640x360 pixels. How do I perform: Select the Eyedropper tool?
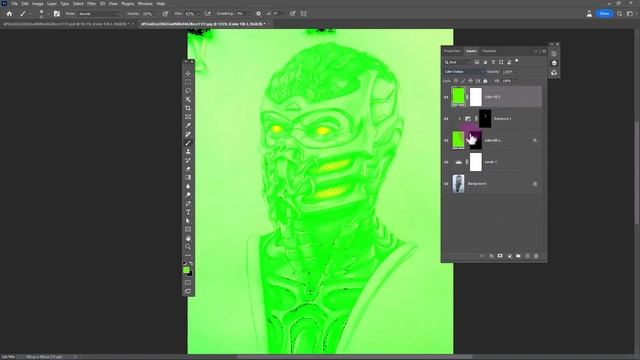point(188,125)
